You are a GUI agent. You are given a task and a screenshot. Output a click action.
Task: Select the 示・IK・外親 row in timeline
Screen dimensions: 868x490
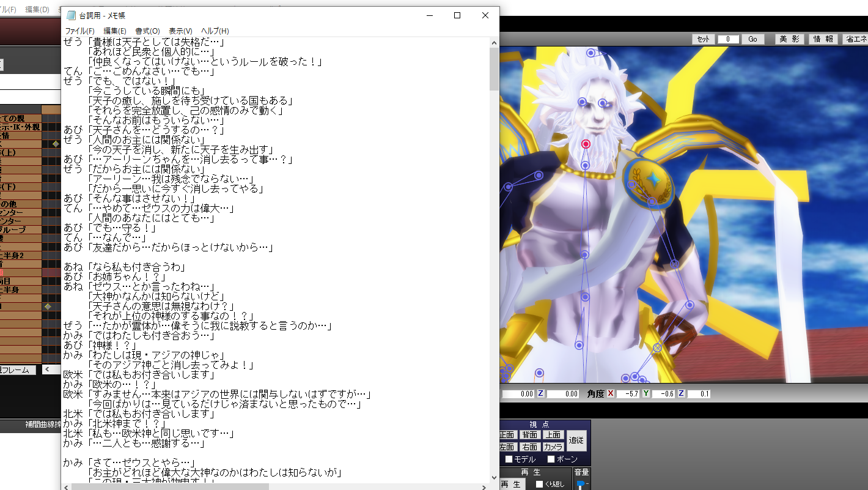pyautogui.click(x=21, y=127)
